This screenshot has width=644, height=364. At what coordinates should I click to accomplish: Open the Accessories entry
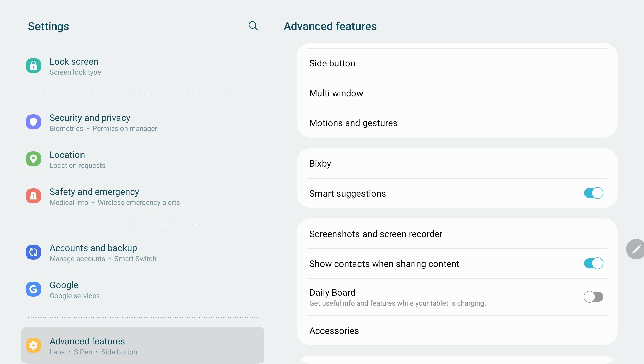pos(334,331)
